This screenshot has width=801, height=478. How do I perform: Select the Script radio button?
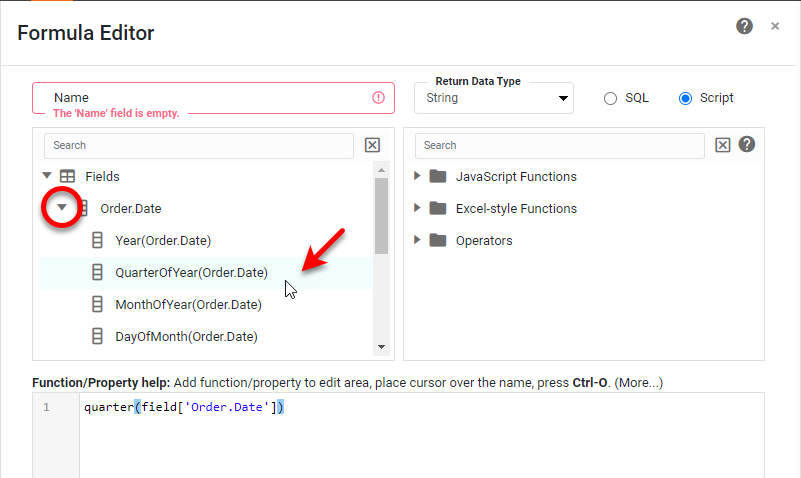[685, 98]
